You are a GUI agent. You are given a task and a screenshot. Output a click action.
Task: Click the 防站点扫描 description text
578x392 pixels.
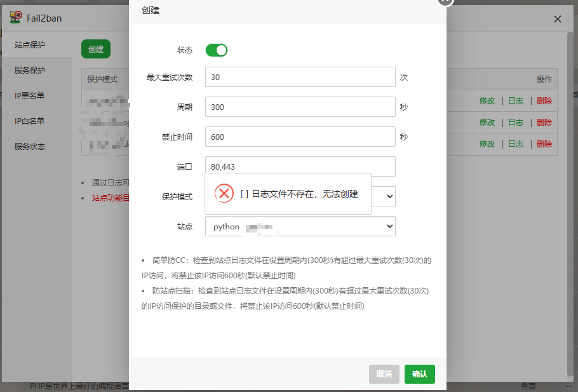click(x=285, y=299)
